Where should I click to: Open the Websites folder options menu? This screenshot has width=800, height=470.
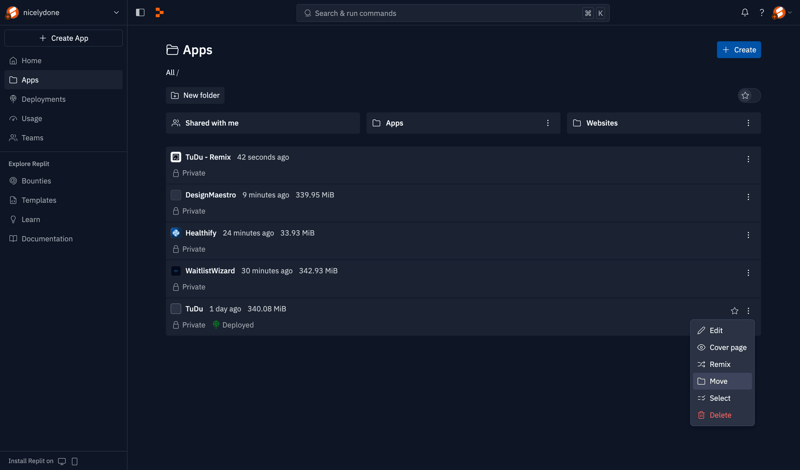[x=748, y=123]
